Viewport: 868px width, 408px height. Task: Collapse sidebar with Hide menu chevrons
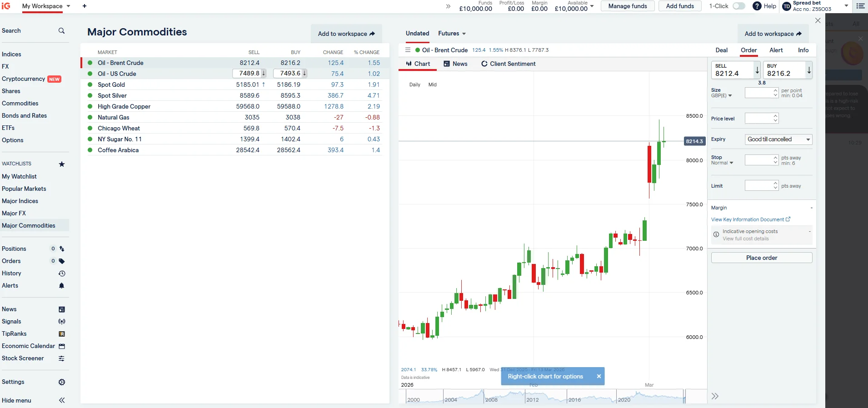pos(62,400)
